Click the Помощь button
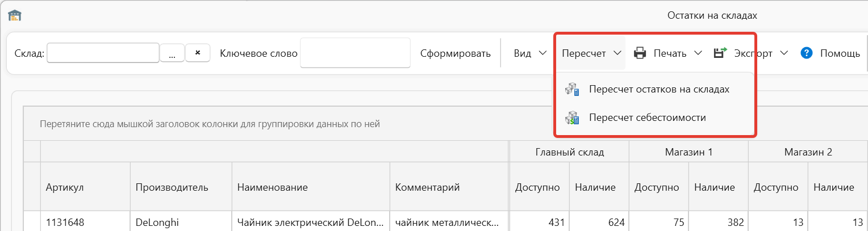868x231 pixels. coord(830,53)
